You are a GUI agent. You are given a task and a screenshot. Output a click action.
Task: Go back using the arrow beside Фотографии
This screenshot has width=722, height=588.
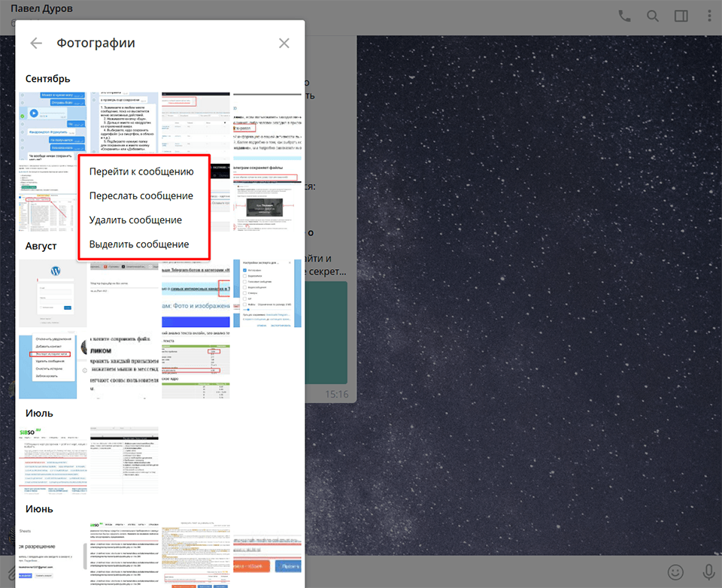pos(36,44)
